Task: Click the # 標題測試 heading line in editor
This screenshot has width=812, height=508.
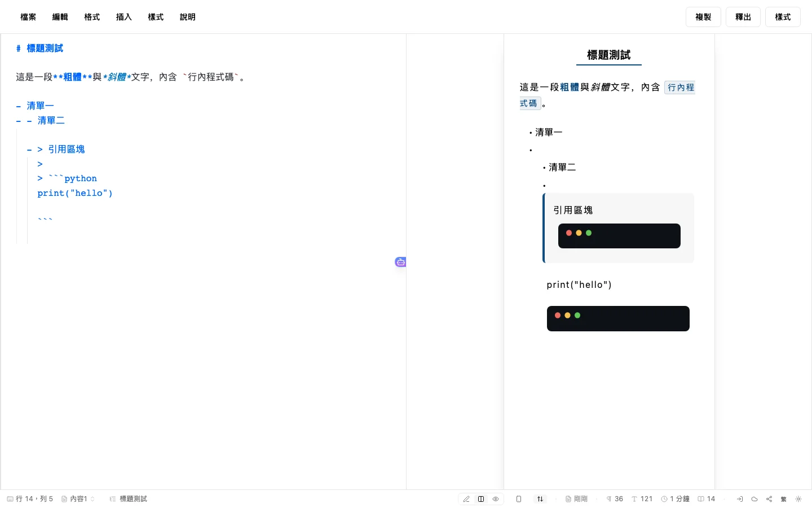Action: [39, 49]
